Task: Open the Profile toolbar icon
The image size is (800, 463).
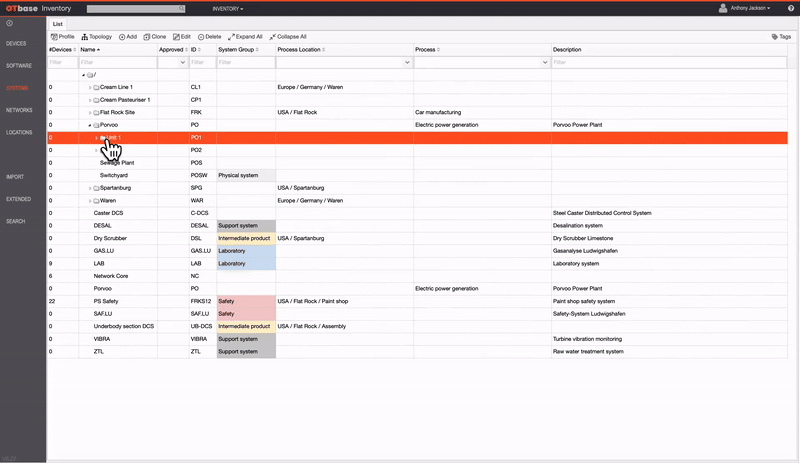Action: pos(54,37)
